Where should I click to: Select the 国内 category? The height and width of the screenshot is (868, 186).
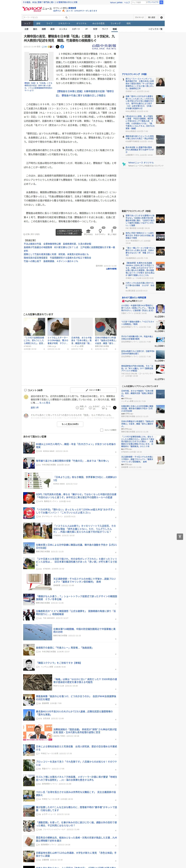click(x=35, y=29)
